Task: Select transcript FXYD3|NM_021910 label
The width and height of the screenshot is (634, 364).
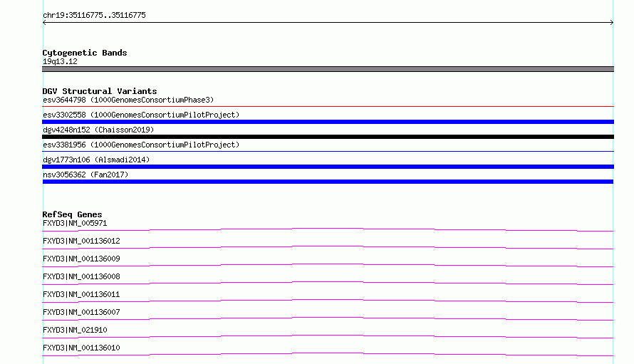Action: pyautogui.click(x=75, y=330)
